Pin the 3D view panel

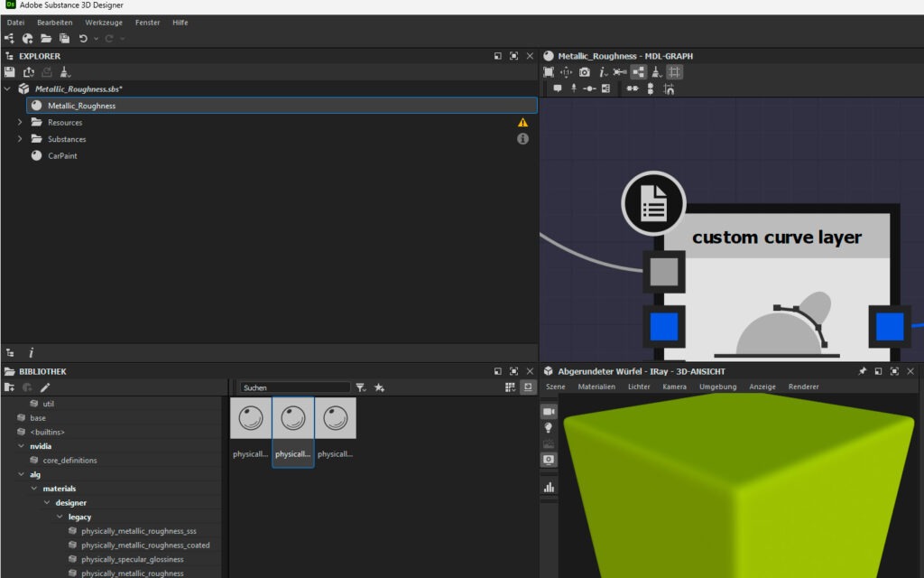pos(862,371)
